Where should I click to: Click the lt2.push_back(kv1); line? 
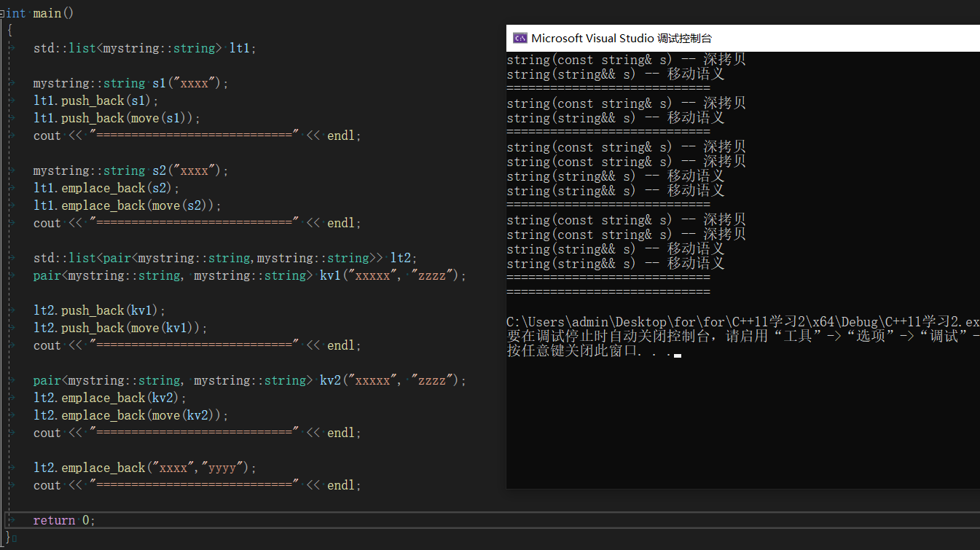pyautogui.click(x=100, y=310)
